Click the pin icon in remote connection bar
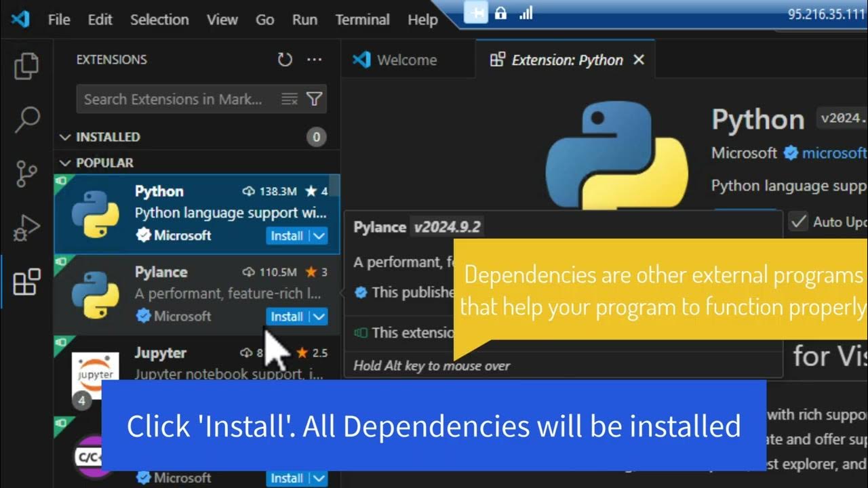 click(x=476, y=13)
